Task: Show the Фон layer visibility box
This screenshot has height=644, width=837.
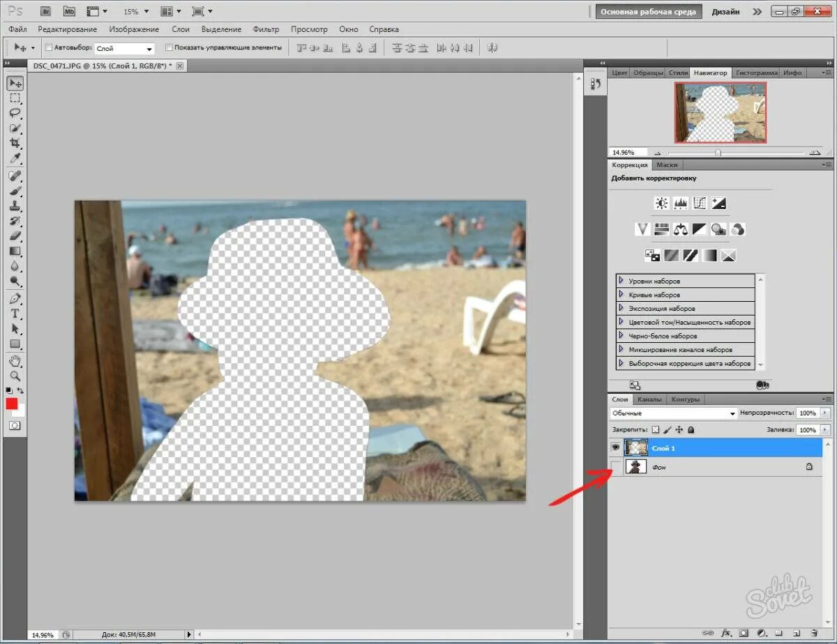Action: click(615, 467)
